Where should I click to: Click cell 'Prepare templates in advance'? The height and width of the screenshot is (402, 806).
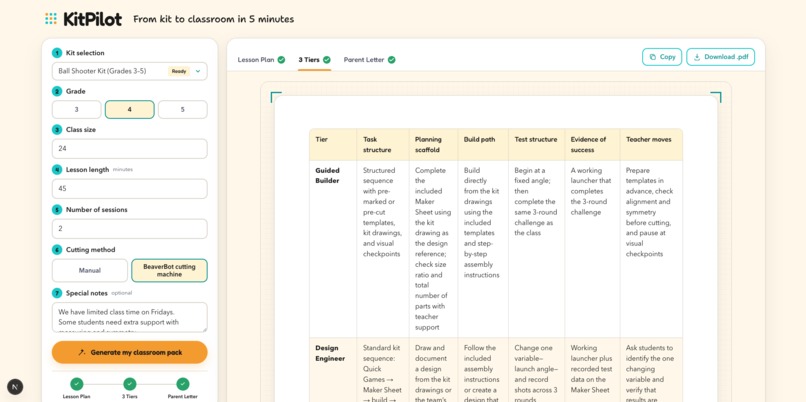tap(651, 249)
